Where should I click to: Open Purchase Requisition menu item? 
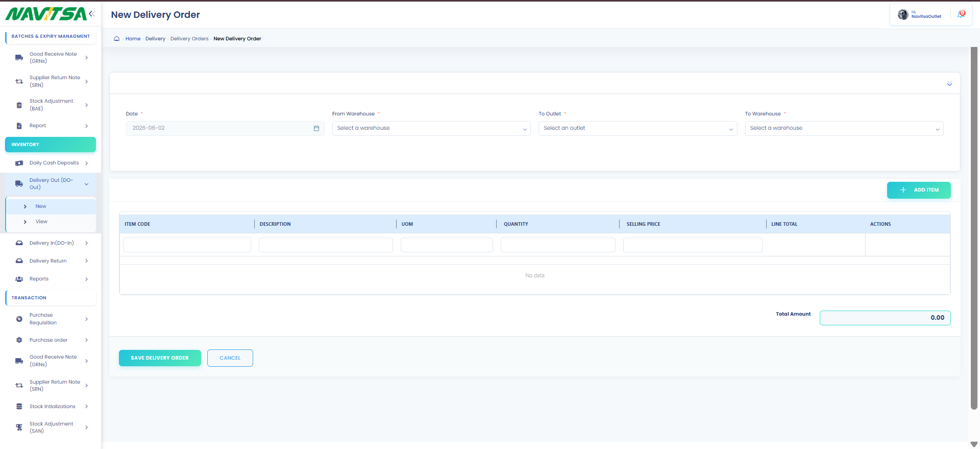pos(51,319)
